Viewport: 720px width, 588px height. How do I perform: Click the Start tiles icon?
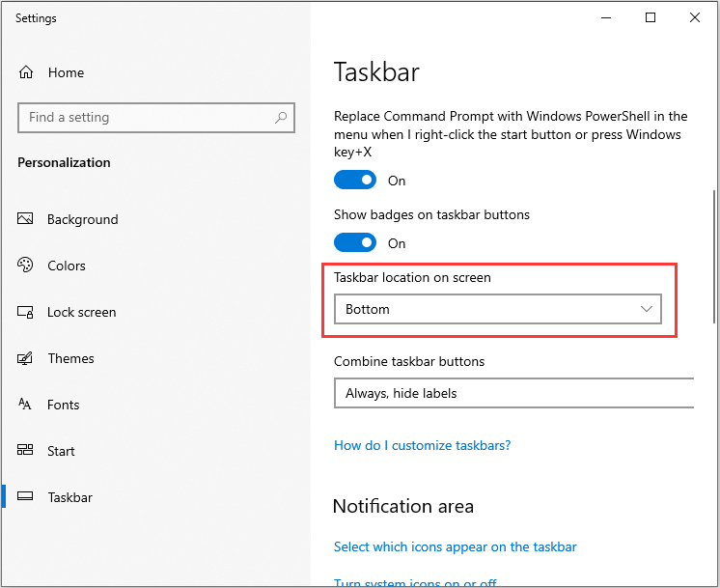25,450
